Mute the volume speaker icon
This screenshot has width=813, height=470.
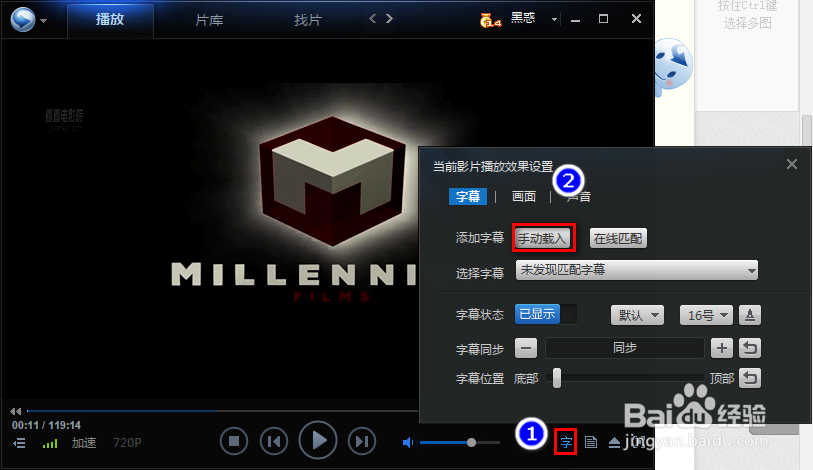point(408,443)
